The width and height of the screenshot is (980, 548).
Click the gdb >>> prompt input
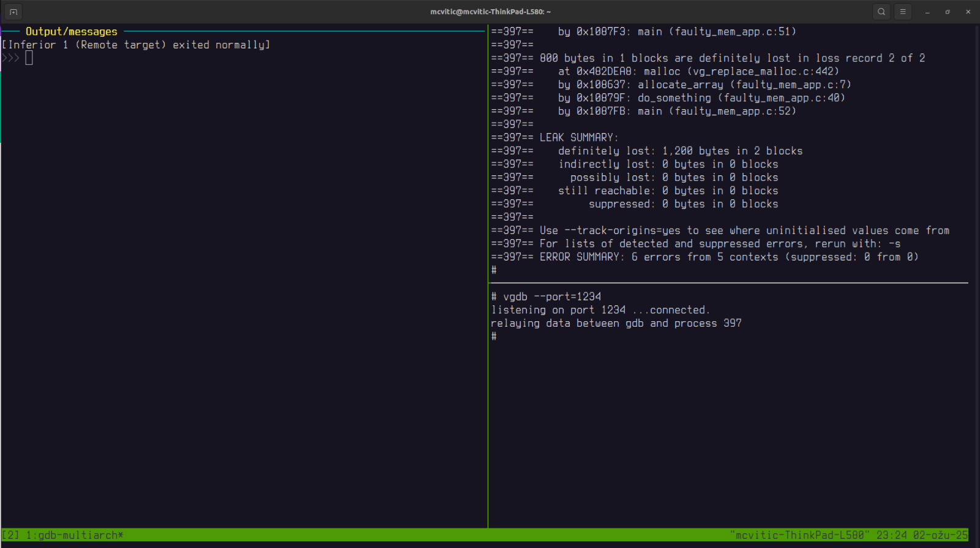pos(29,58)
